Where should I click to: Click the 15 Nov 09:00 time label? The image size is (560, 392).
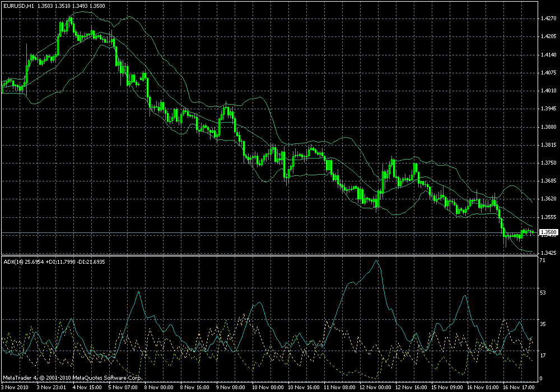[447, 387]
